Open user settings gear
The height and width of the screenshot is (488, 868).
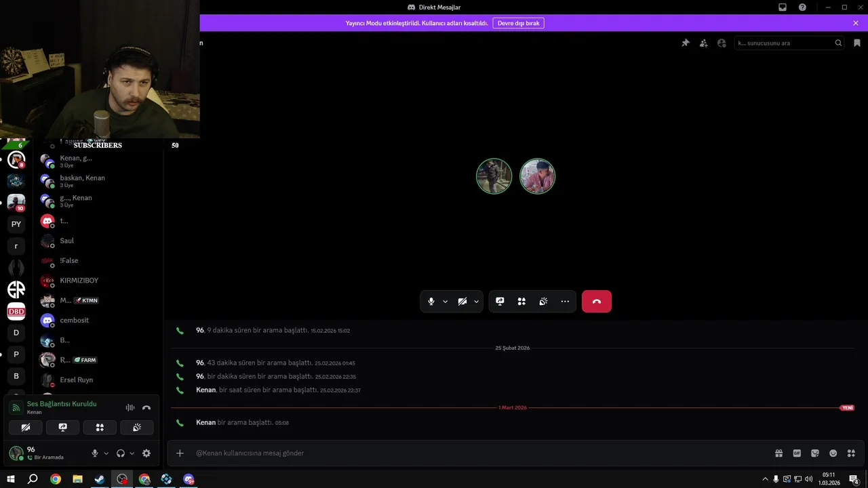[146, 453]
